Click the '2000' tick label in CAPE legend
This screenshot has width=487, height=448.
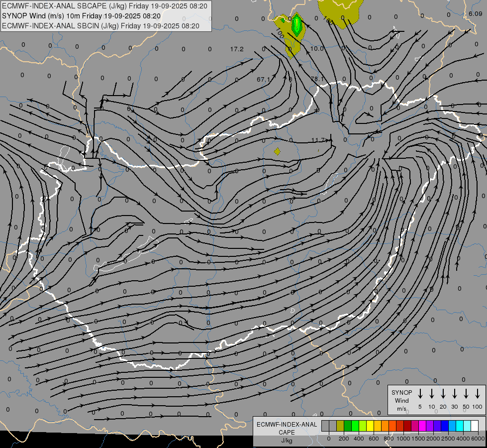[433, 439]
